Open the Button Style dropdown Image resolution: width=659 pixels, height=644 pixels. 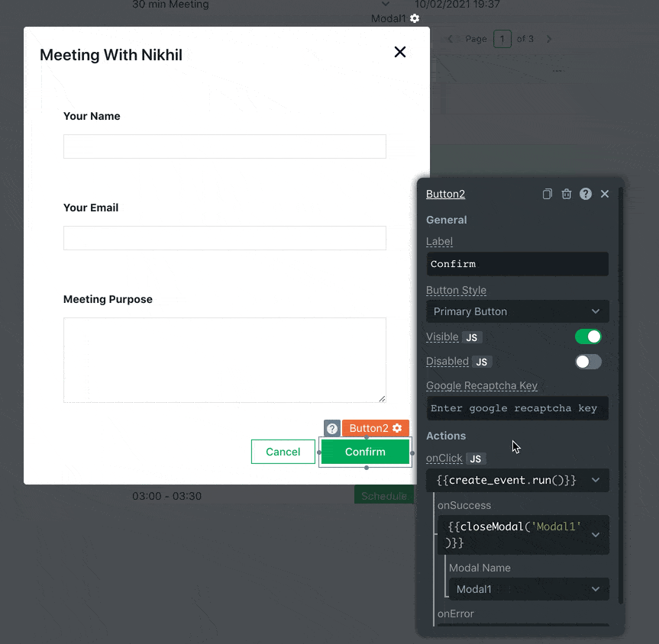click(x=517, y=311)
